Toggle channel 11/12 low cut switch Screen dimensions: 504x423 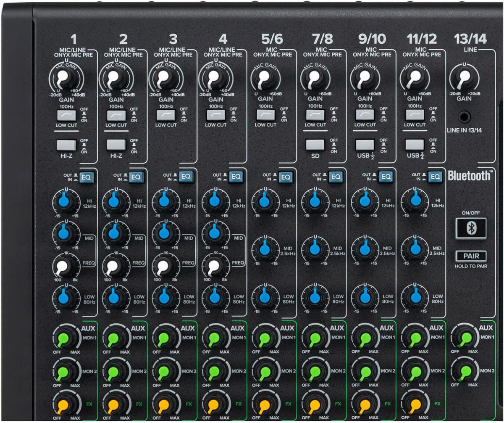click(415, 115)
